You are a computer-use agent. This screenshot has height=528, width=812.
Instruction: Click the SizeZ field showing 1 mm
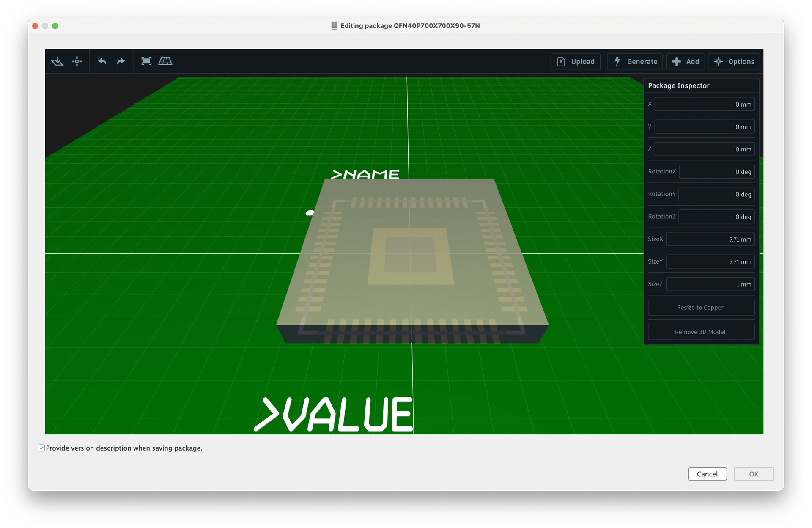(x=710, y=284)
